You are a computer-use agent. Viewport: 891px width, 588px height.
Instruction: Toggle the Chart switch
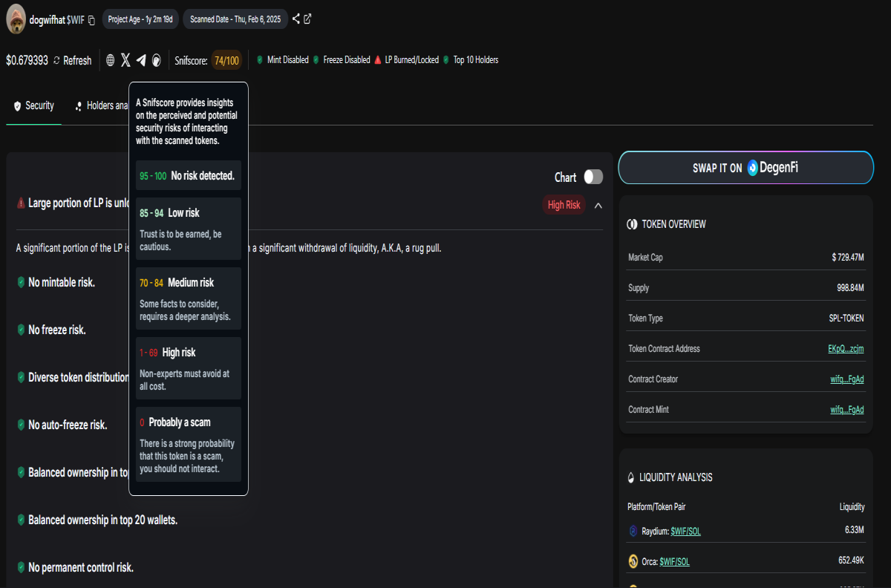[593, 177]
